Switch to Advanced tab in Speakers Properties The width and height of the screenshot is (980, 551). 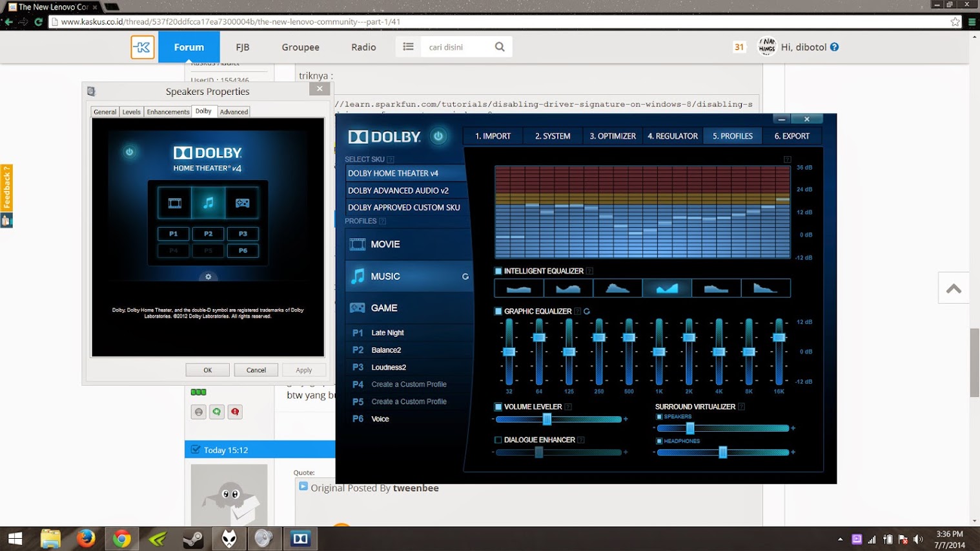234,112
